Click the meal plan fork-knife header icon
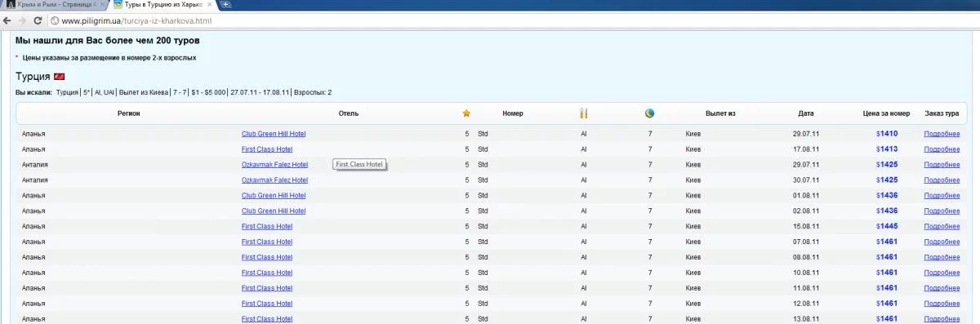 [x=583, y=113]
